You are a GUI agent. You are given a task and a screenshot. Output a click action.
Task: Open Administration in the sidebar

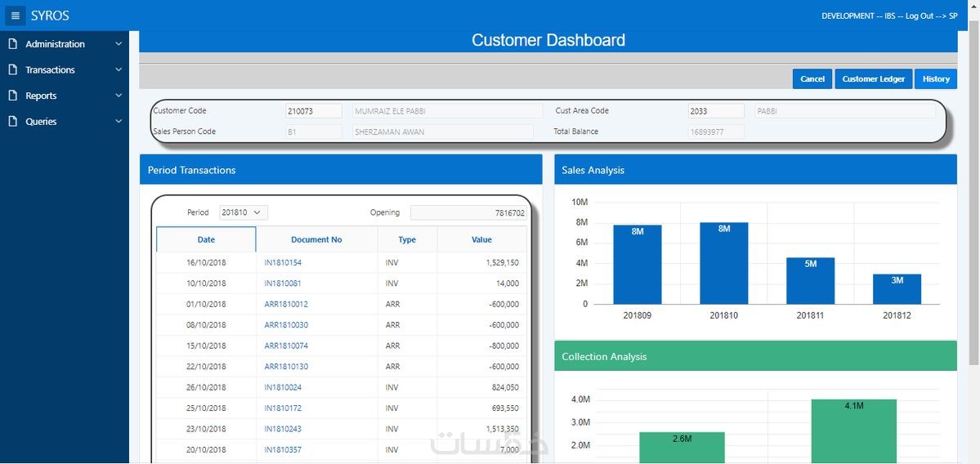point(55,44)
